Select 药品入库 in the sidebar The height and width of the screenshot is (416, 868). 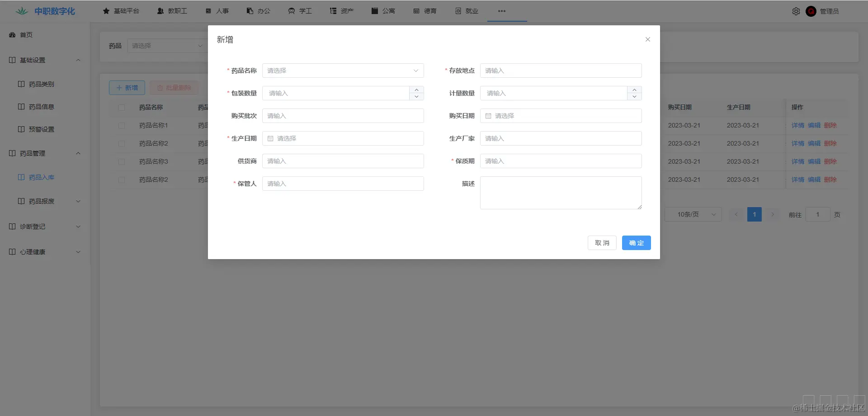click(45, 177)
